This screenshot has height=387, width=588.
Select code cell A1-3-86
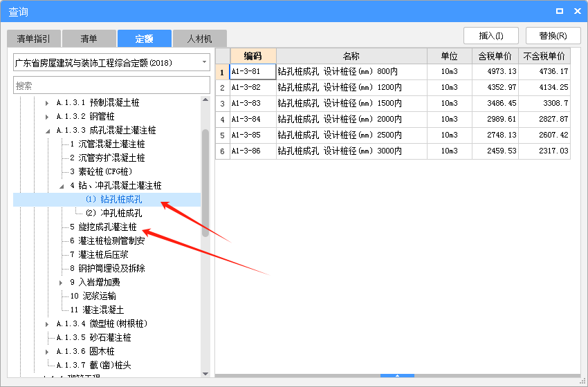(253, 151)
